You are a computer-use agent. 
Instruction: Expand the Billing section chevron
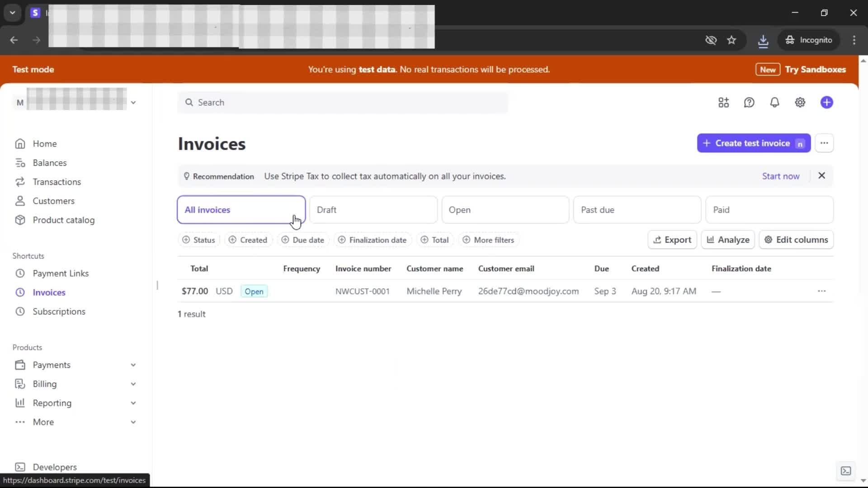(x=133, y=384)
